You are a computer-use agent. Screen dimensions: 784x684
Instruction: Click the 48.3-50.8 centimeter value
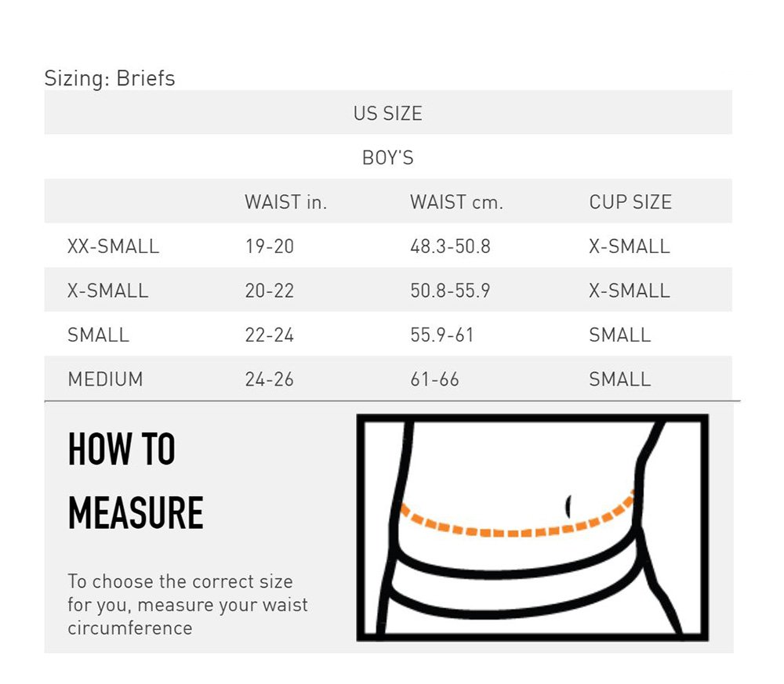(x=450, y=246)
